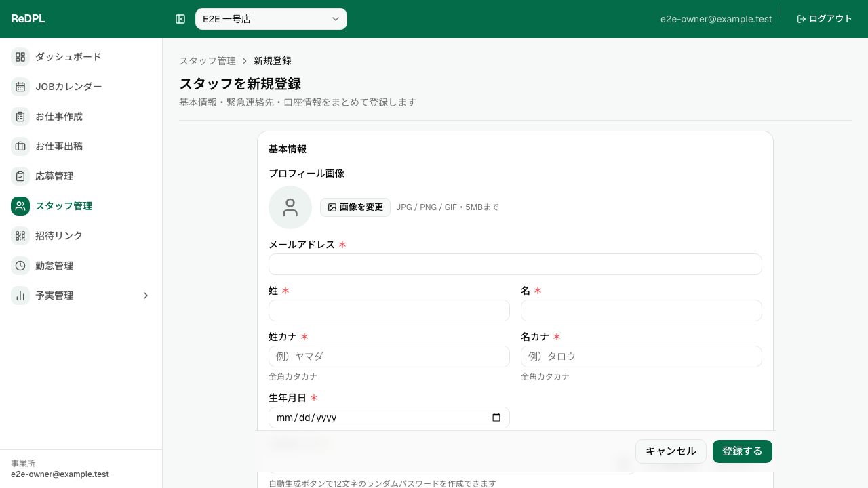
Task: Select 勤怠管理 in the sidebar
Action: coord(81,266)
